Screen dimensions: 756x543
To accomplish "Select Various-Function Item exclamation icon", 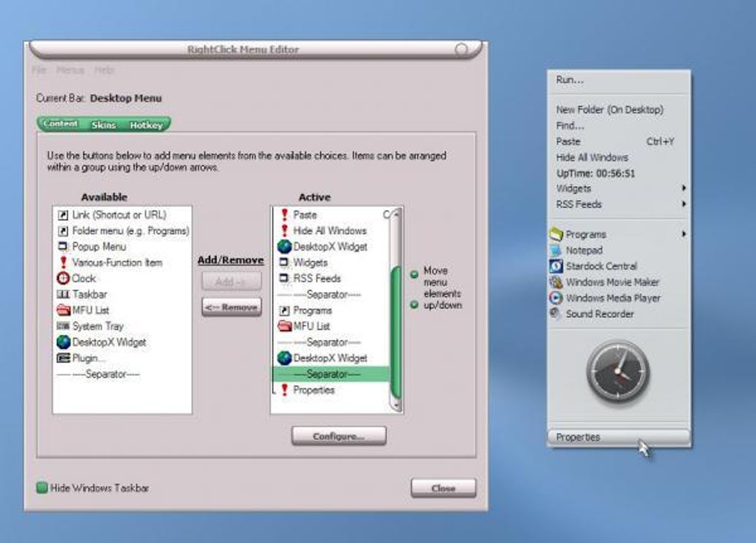I will 63,262.
